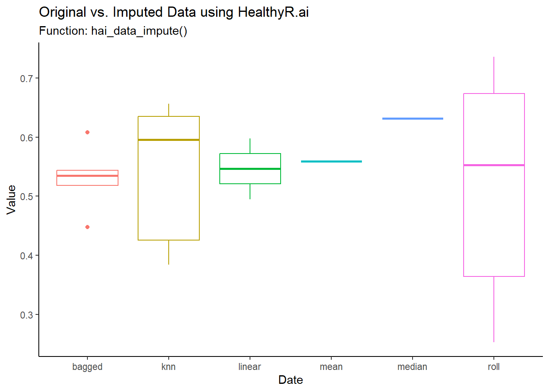549x392 pixels.
Task: Click the lower outlier point below bagged box
Action: 87,227
